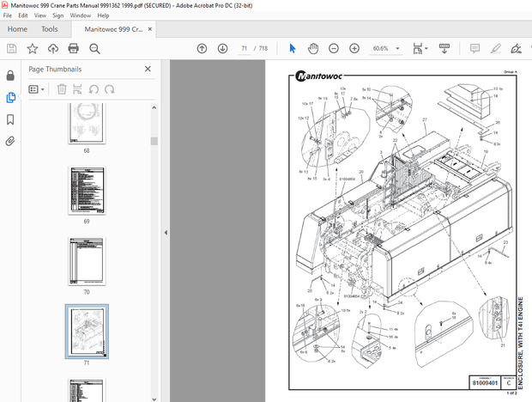The image size is (532, 402).
Task: Select page 71 thumbnail
Action: click(x=87, y=332)
